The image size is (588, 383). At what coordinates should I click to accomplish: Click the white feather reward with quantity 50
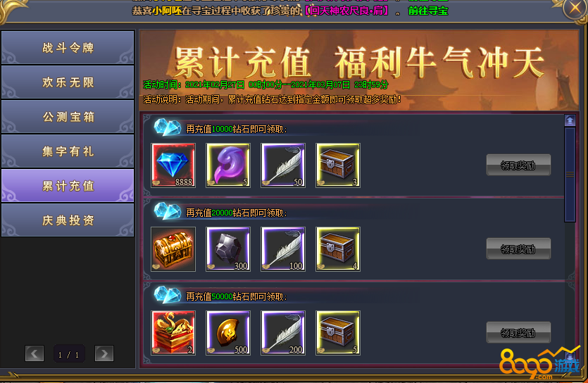283,165
